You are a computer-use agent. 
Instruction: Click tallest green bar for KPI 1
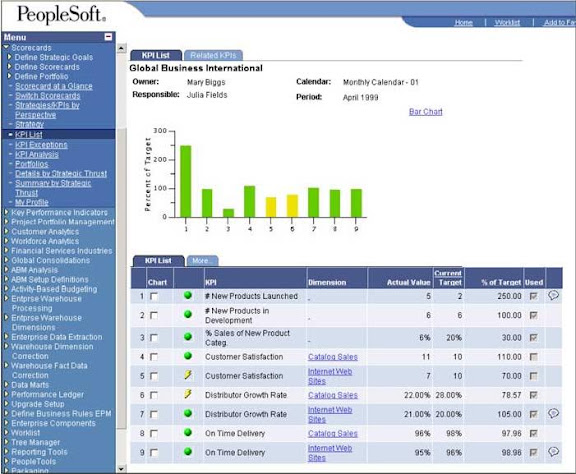click(x=186, y=181)
